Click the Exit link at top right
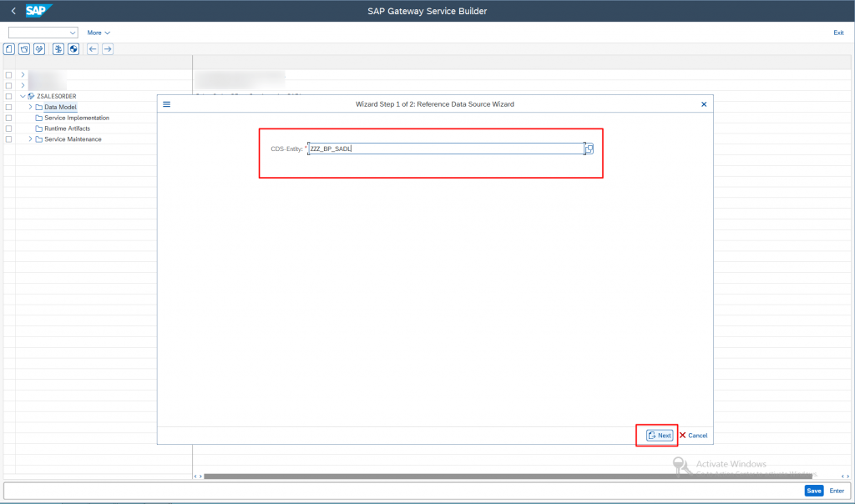 [838, 32]
